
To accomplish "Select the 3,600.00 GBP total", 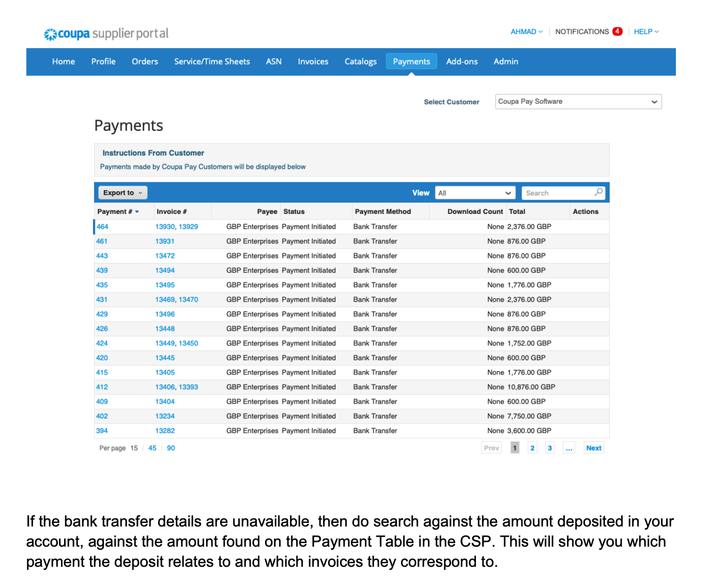I will 529,430.
